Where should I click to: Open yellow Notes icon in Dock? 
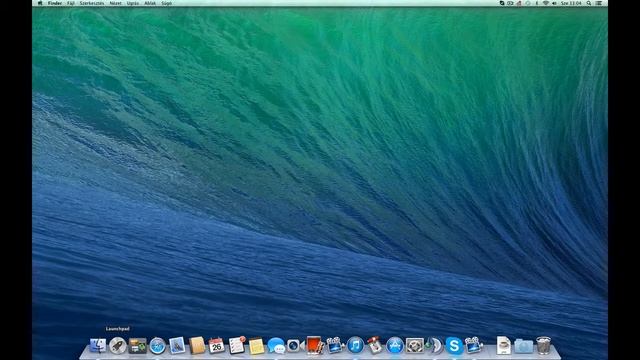pos(256,346)
